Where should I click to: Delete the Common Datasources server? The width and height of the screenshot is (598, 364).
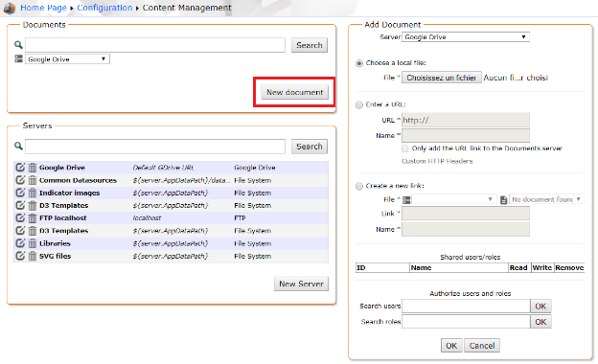(33, 180)
